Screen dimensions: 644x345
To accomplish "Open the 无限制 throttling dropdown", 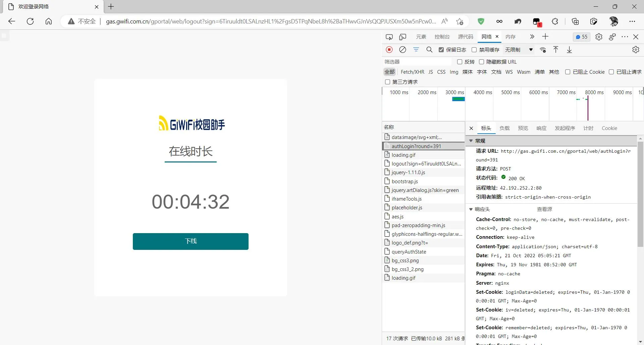I will point(519,50).
